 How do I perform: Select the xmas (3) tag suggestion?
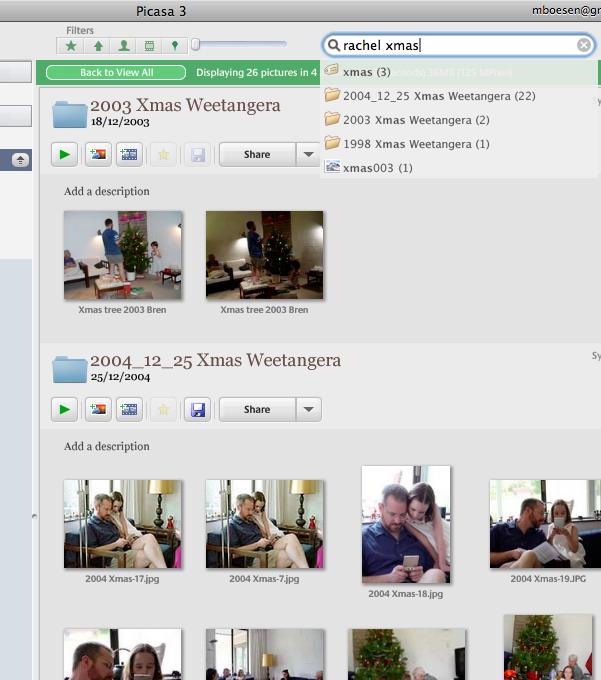[458, 72]
